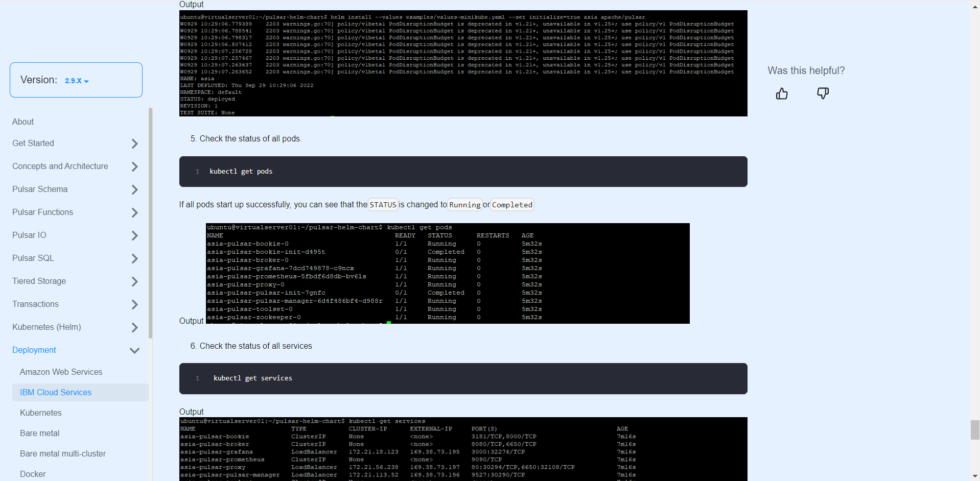Expand the Pulsar IO chevron
The image size is (980, 481).
click(x=134, y=235)
